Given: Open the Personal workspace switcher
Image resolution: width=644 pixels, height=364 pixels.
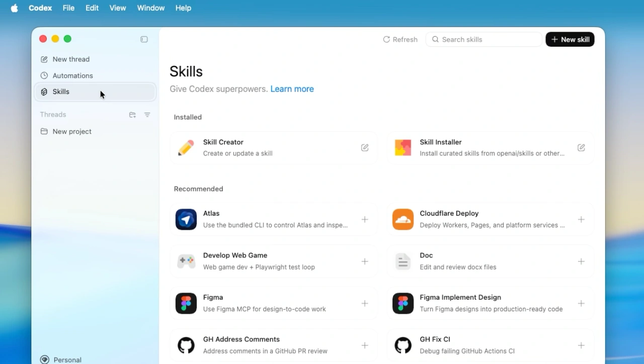Looking at the screenshot, I should tap(60, 359).
